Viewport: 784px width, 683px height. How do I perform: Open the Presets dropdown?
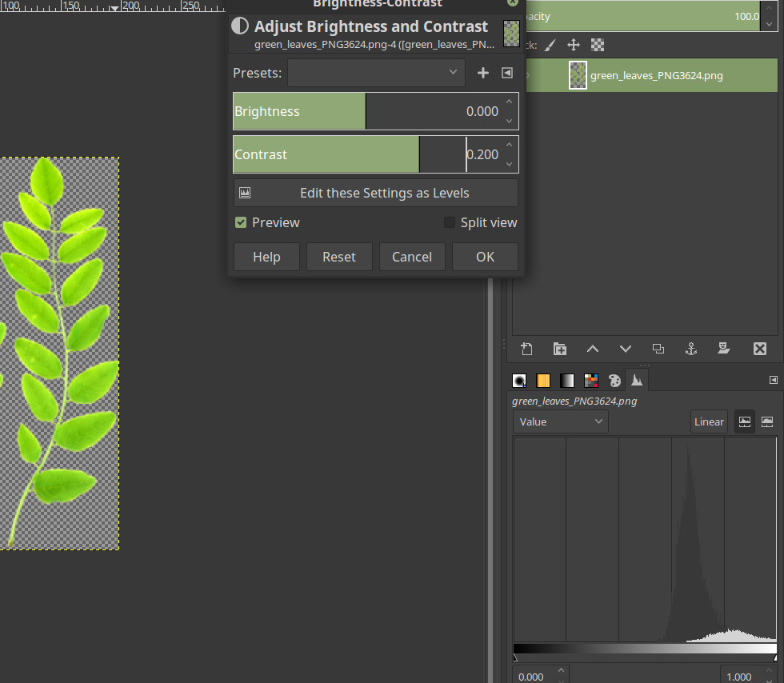click(375, 73)
